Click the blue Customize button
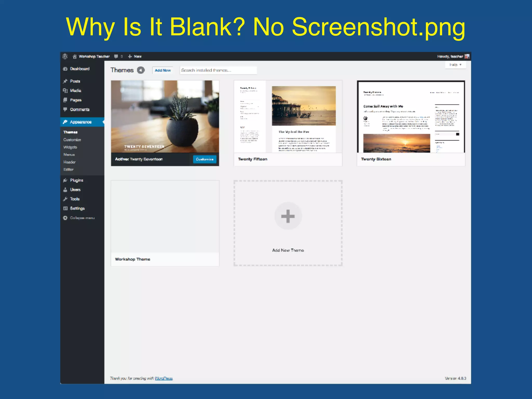Screen dimensions: 532x399 [x=205, y=159]
